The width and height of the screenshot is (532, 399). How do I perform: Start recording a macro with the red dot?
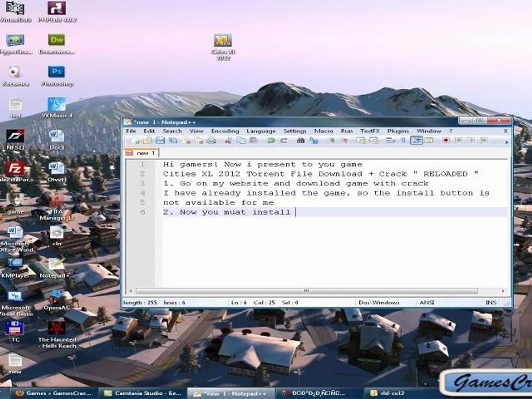(446, 140)
